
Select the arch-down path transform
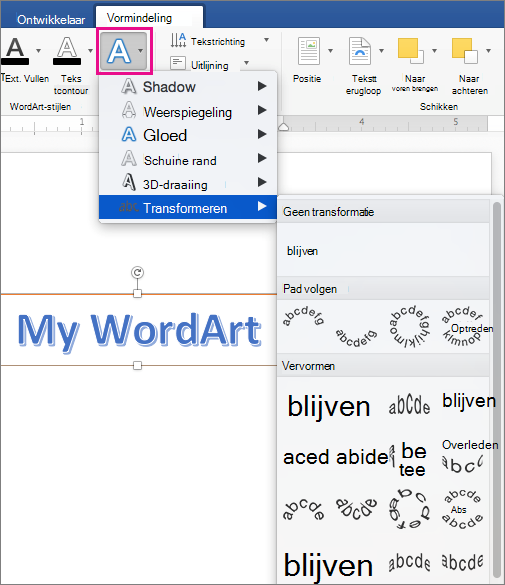[356, 338]
